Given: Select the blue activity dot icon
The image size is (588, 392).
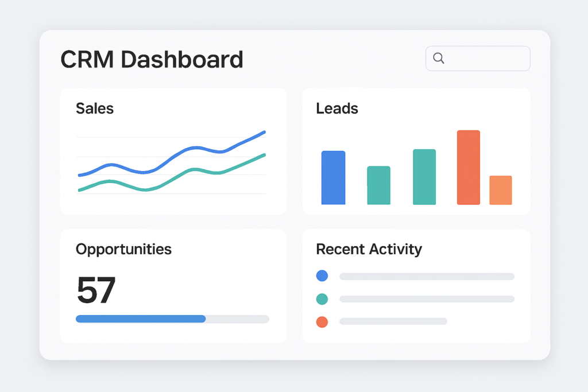Looking at the screenshot, I should click(322, 275).
